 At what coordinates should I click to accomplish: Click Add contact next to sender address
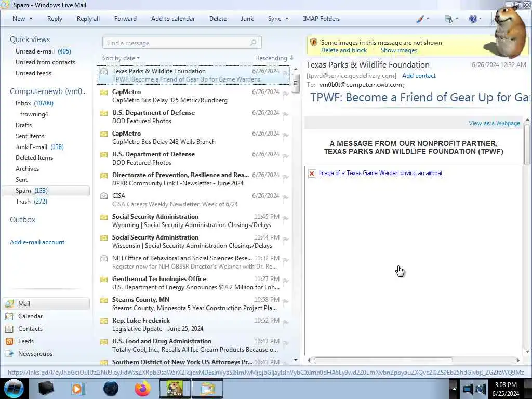click(x=419, y=76)
